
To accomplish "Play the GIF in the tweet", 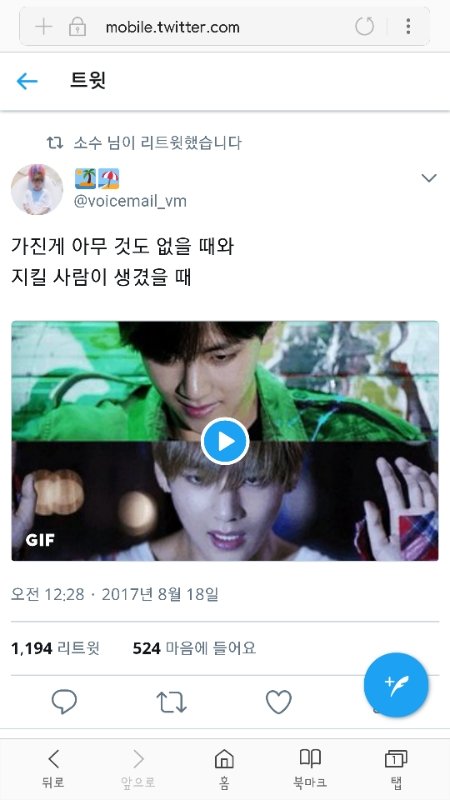I will pos(225,441).
